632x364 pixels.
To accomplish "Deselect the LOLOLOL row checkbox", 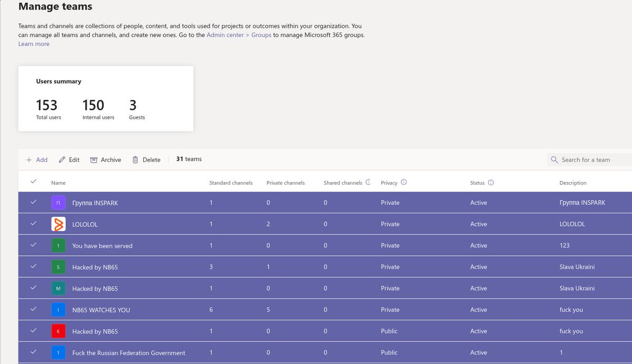I will (x=34, y=224).
